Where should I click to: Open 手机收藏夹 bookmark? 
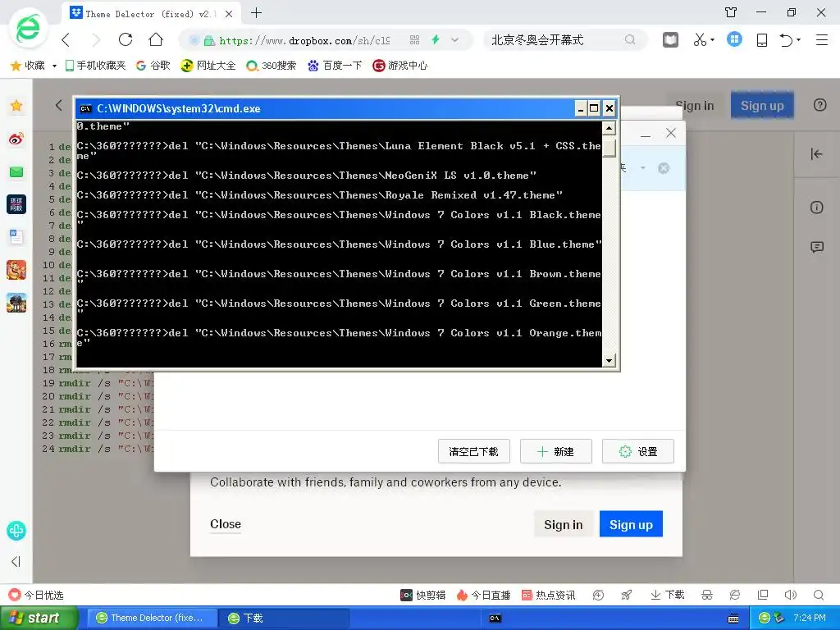(95, 66)
